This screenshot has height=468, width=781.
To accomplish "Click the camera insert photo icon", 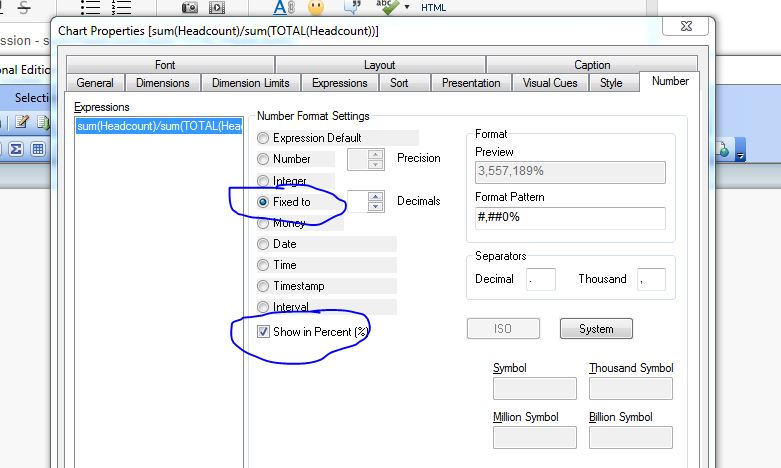I will tap(189, 7).
